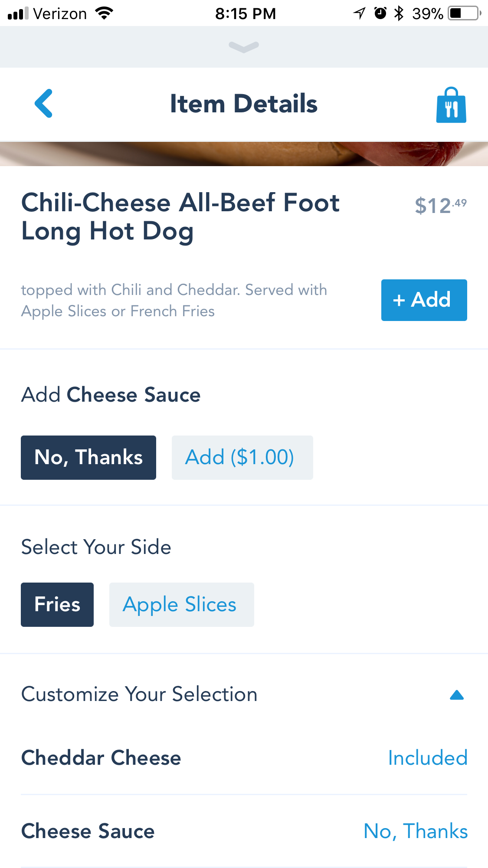The image size is (488, 868).
Task: Go back using the blue chevron
Action: coord(44,104)
